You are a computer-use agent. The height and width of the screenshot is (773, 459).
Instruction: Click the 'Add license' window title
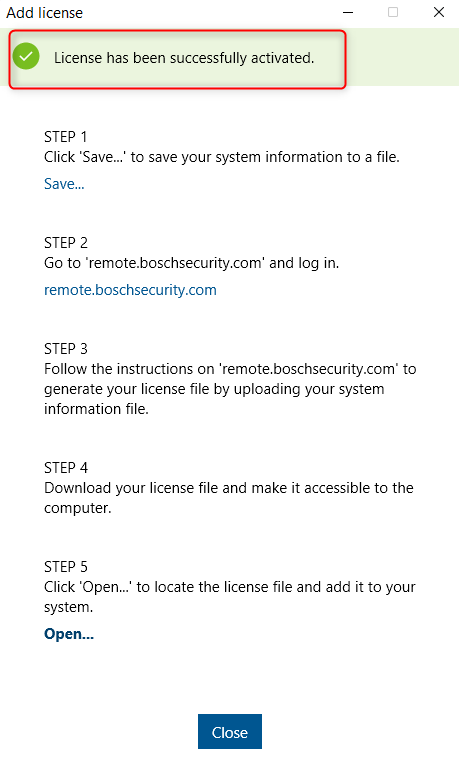point(44,13)
